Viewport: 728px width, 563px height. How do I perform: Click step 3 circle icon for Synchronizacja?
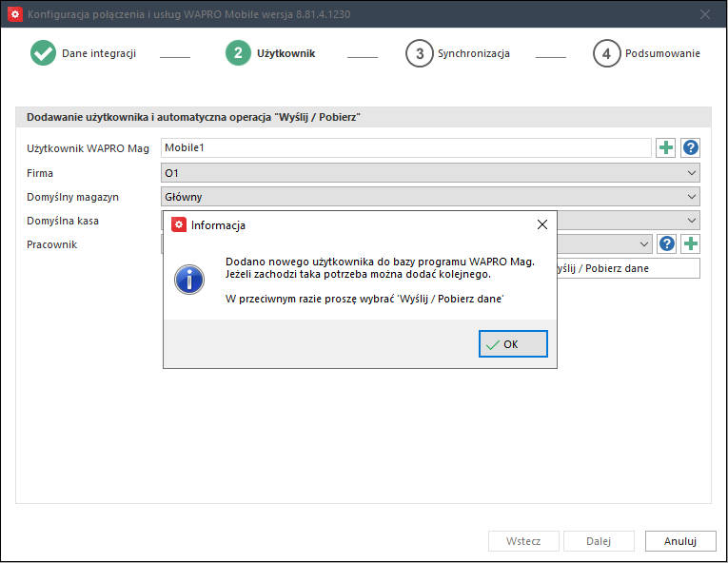click(x=420, y=53)
